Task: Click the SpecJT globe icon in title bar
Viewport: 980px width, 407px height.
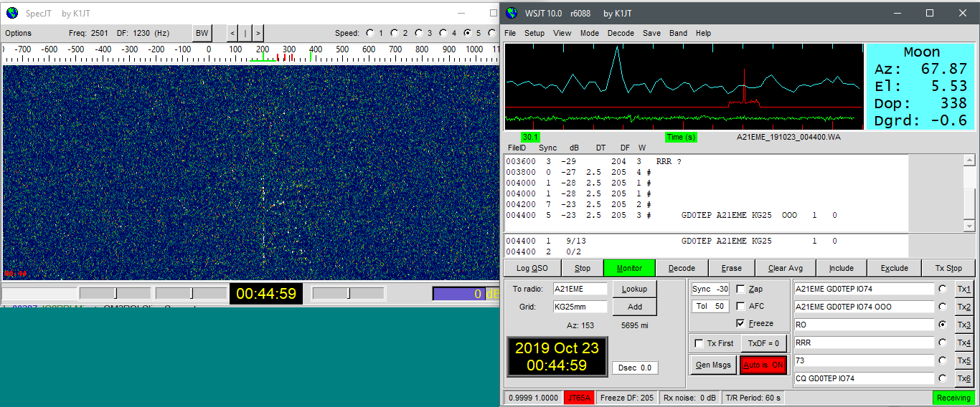Action: coord(11,13)
